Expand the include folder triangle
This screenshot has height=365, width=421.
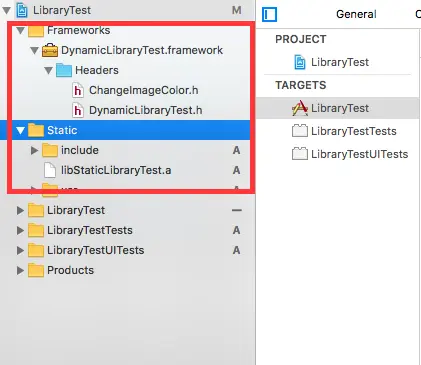(x=34, y=150)
